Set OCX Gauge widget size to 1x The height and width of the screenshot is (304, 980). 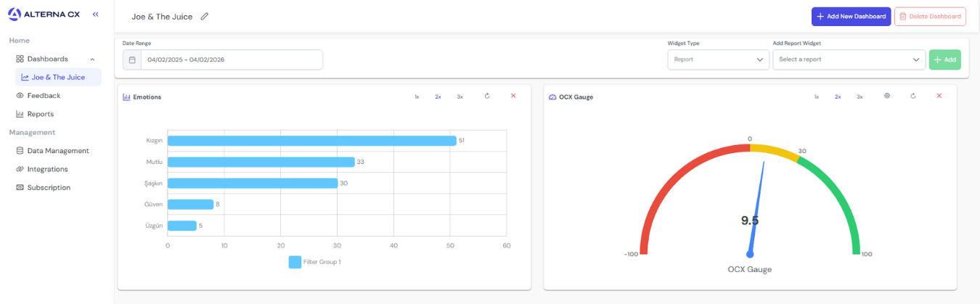tap(817, 96)
